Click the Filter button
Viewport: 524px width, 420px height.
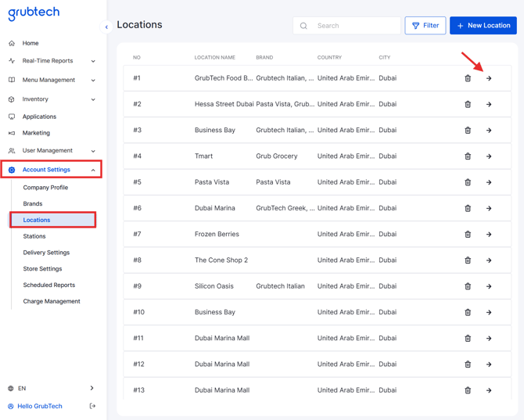(x=425, y=25)
